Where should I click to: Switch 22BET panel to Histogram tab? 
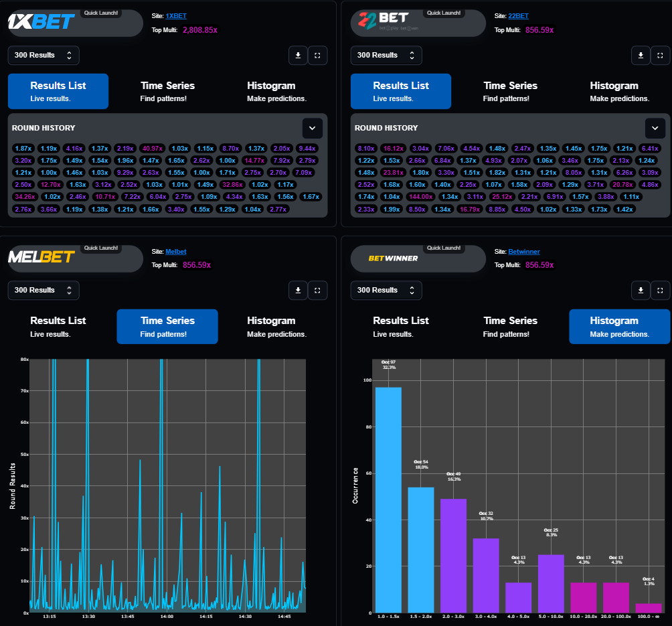[x=620, y=91]
